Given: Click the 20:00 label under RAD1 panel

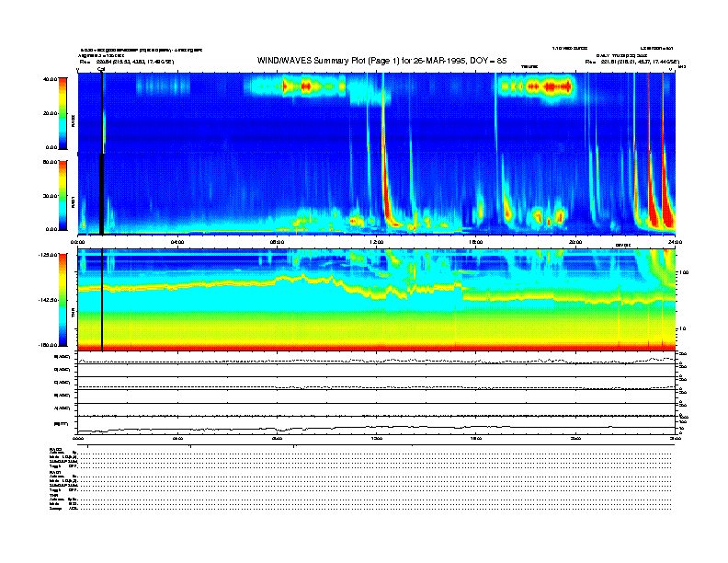Looking at the screenshot, I should tap(575, 242).
